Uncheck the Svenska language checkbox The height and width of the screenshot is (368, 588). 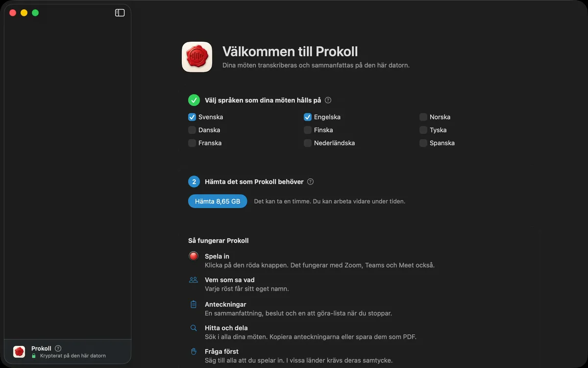(192, 117)
